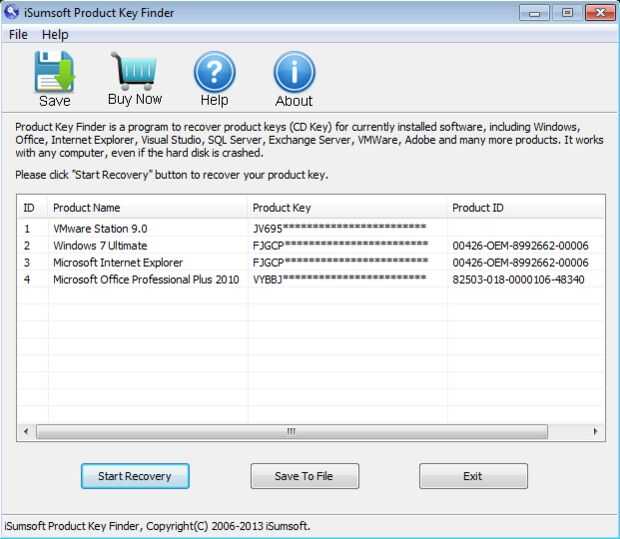Exit the program via Exit button
The height and width of the screenshot is (539, 620).
(473, 476)
